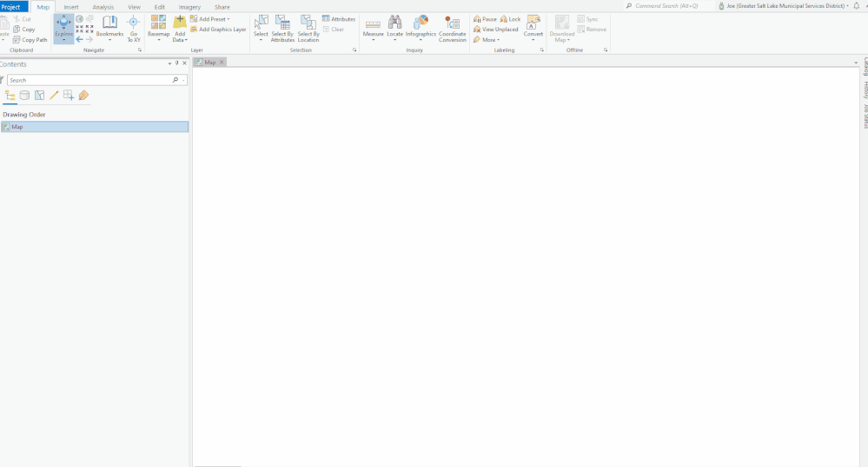Activate the Select tool
Screen dimensions: 868x467
(261, 28)
